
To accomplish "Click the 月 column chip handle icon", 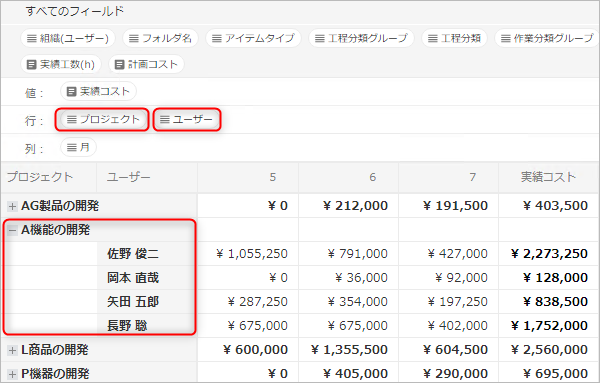I will click(x=72, y=147).
